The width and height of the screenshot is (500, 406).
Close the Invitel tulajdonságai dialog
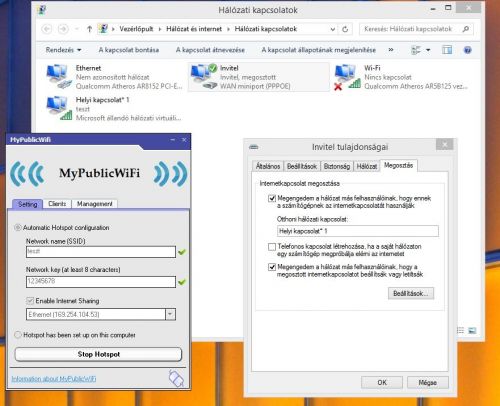click(444, 145)
